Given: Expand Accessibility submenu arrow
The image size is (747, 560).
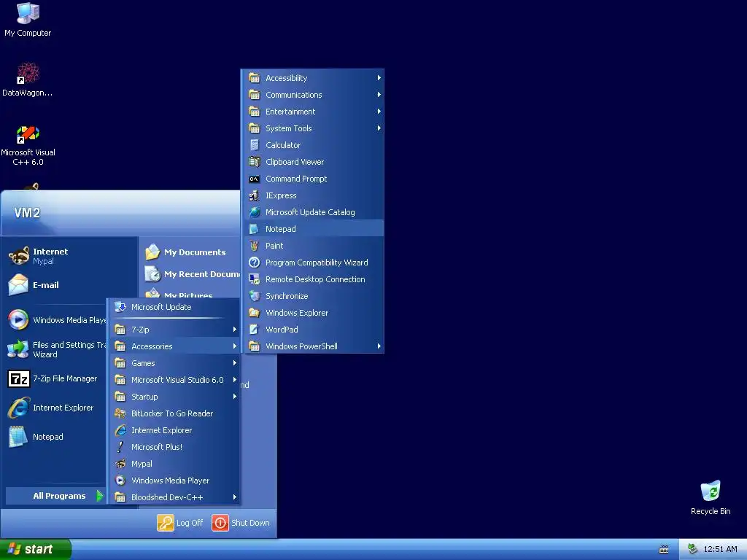Looking at the screenshot, I should click(x=379, y=77).
